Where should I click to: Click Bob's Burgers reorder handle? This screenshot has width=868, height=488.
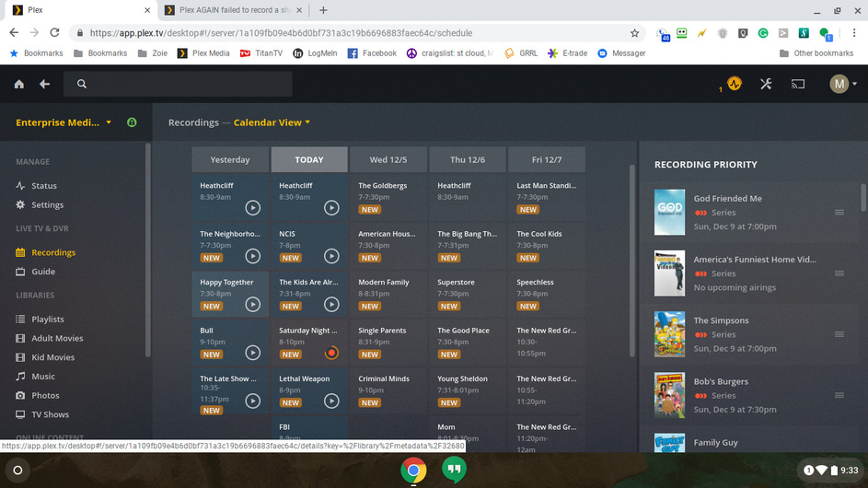coord(839,395)
